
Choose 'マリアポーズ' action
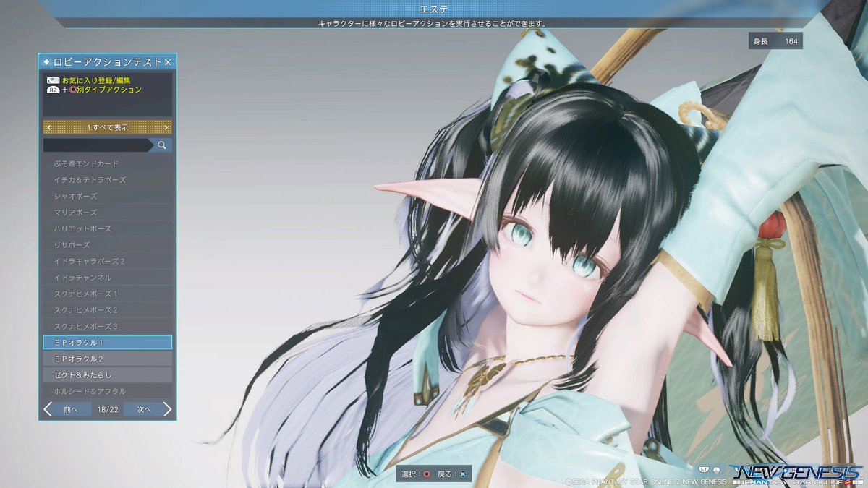[108, 212]
